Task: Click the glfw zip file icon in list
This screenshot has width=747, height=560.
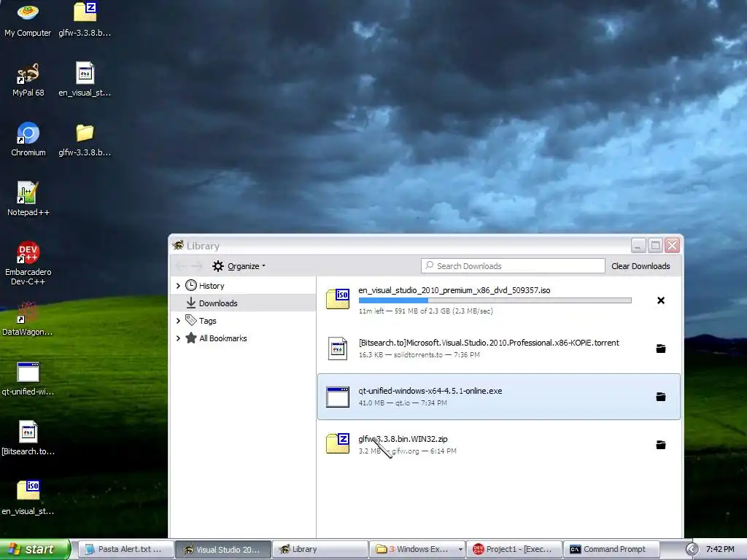Action: [338, 443]
